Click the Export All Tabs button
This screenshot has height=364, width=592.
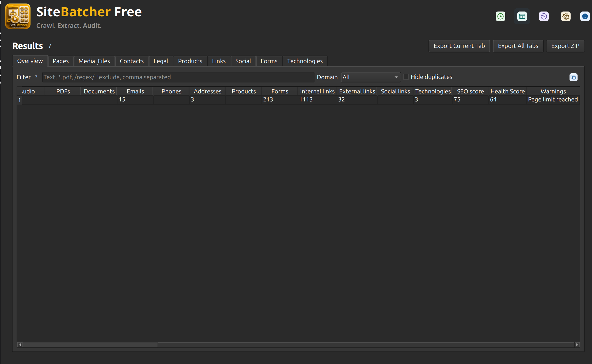518,46
